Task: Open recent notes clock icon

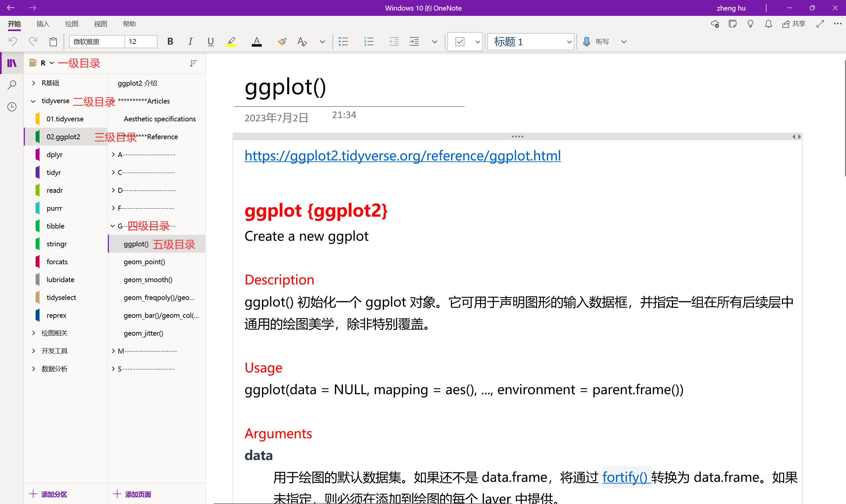Action: tap(12, 107)
